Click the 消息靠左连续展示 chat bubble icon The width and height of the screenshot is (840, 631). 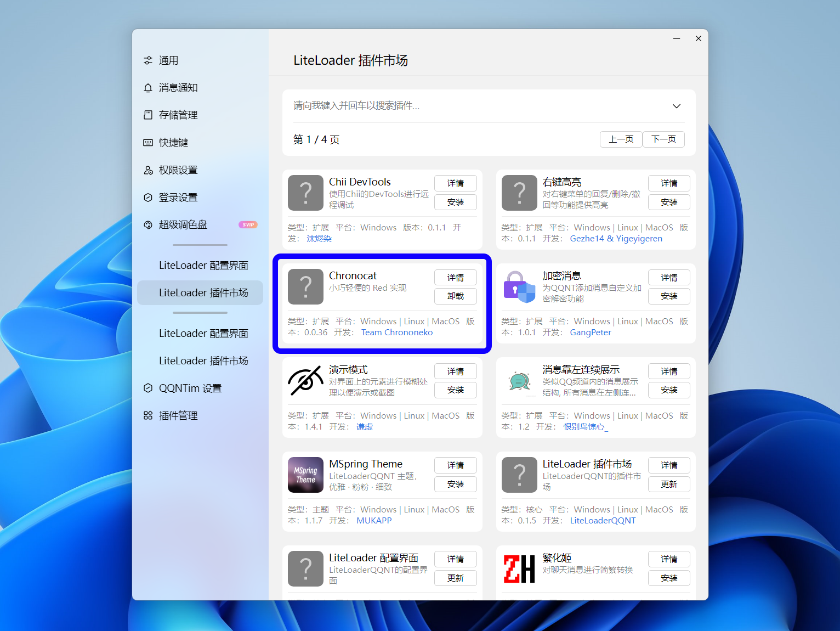click(519, 381)
